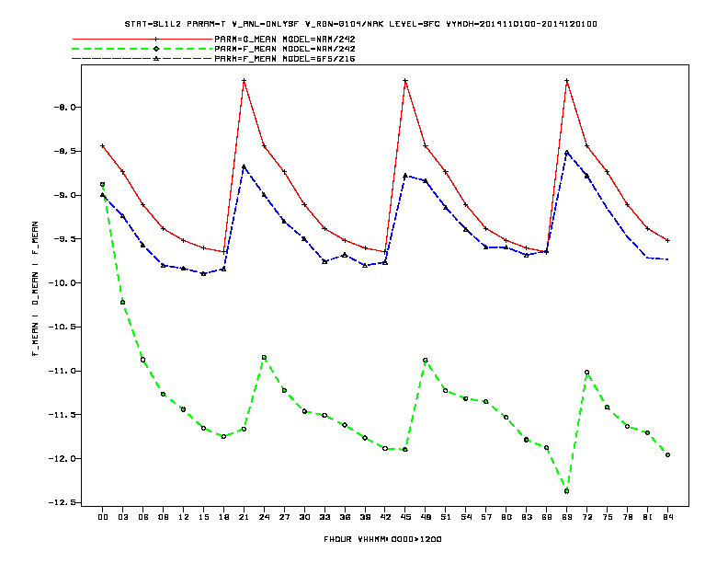Click the y-axis tick label -11.5
728x563 pixels.
[62, 414]
